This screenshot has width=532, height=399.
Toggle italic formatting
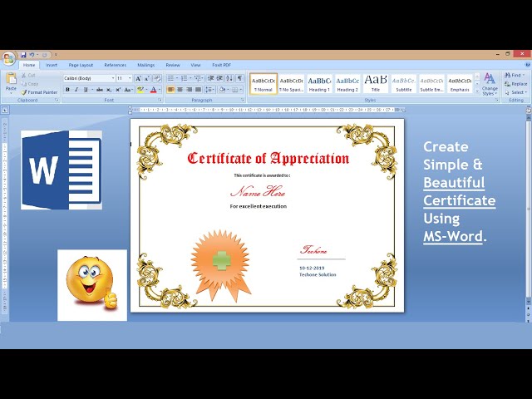point(76,90)
